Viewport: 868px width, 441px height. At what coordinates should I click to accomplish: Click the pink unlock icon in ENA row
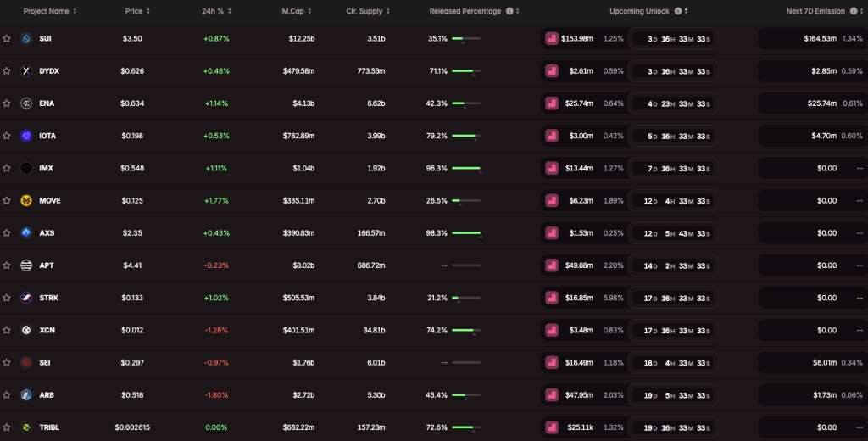coord(552,103)
